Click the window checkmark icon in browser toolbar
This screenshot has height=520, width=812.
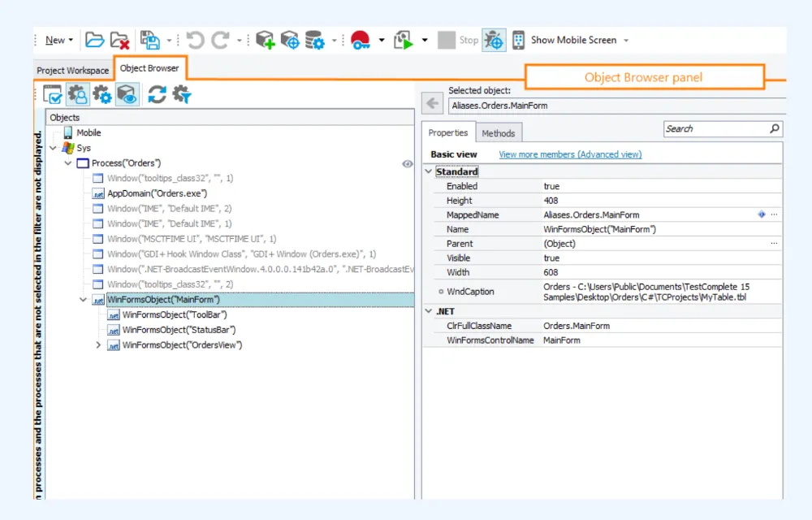52,95
